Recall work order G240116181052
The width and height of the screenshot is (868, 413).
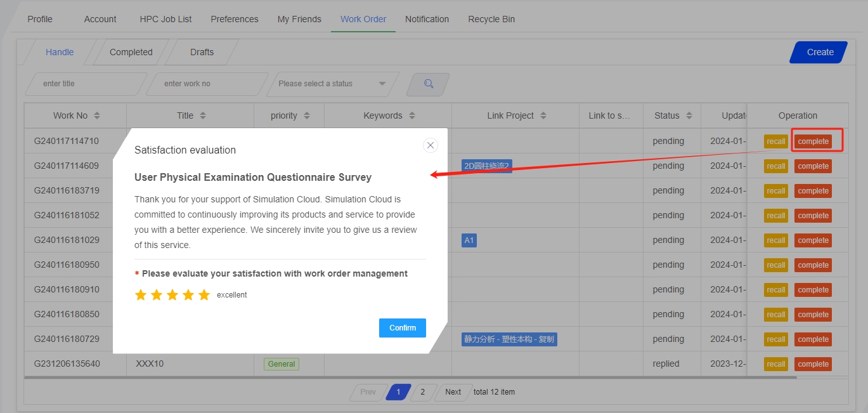(x=775, y=216)
